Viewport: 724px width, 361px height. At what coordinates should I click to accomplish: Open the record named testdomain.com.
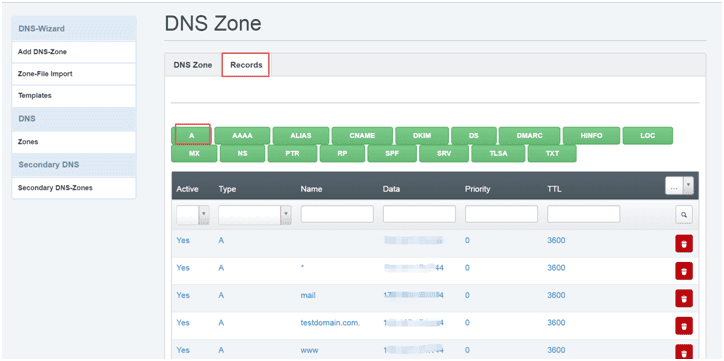(330, 323)
